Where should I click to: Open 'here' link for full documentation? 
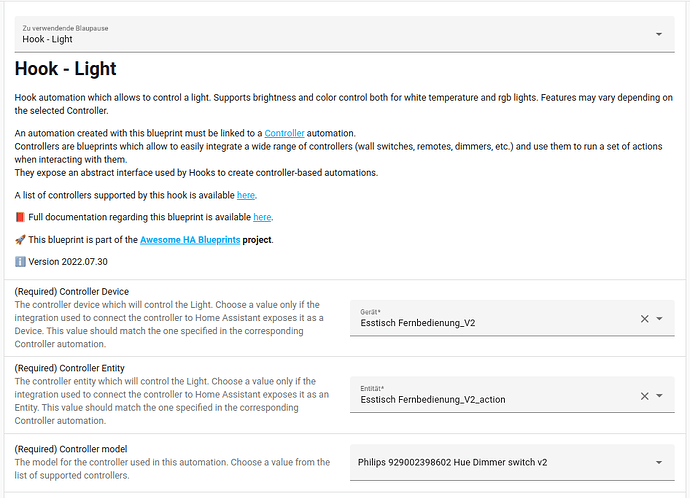pos(262,217)
